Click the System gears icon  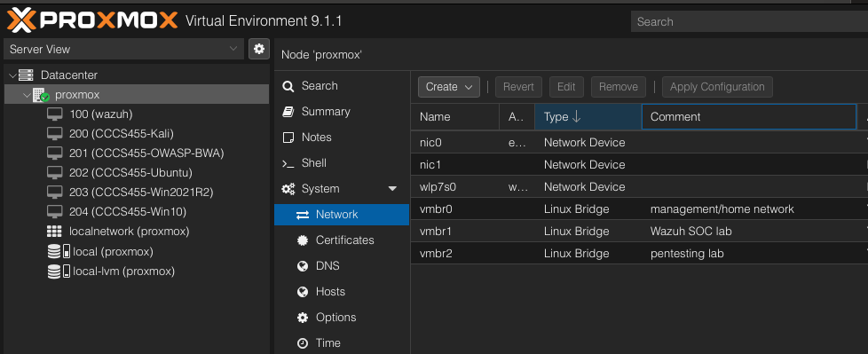(x=288, y=189)
